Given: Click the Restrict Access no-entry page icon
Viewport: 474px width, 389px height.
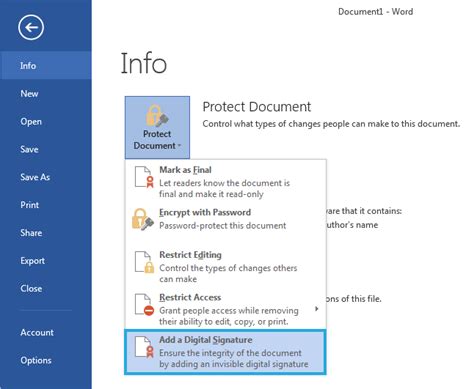Looking at the screenshot, I should (x=144, y=304).
